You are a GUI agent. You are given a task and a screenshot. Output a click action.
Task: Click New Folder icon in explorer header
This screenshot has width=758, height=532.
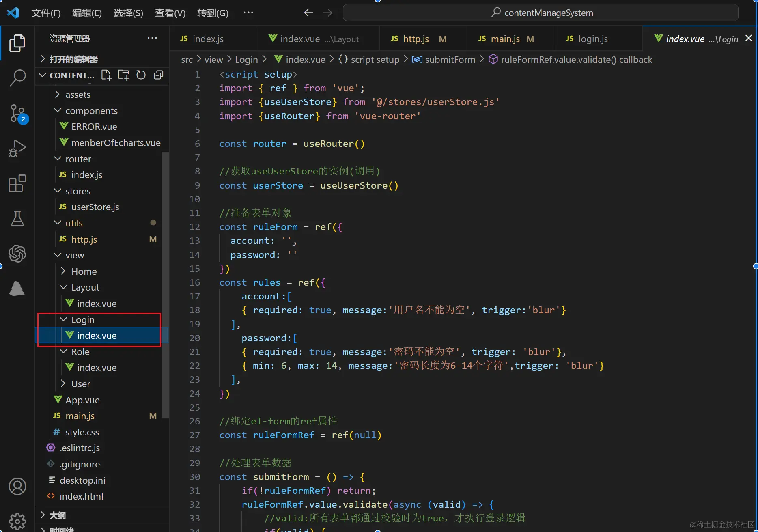[123, 75]
